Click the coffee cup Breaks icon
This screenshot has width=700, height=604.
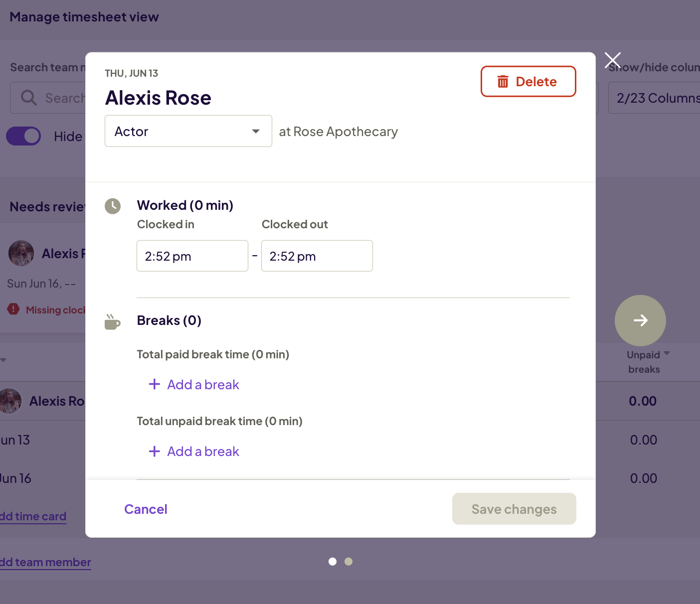(x=112, y=322)
